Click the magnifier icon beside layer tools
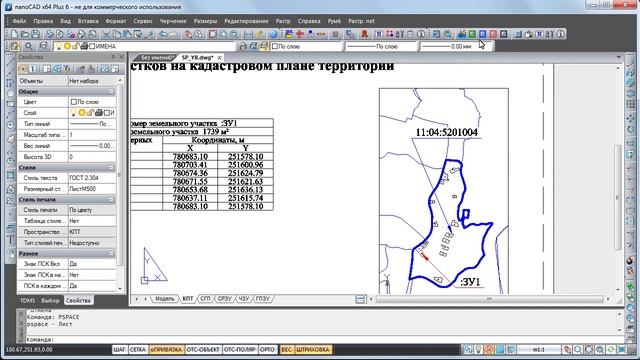Image resolution: width=640 pixels, height=360 pixels. point(28,46)
